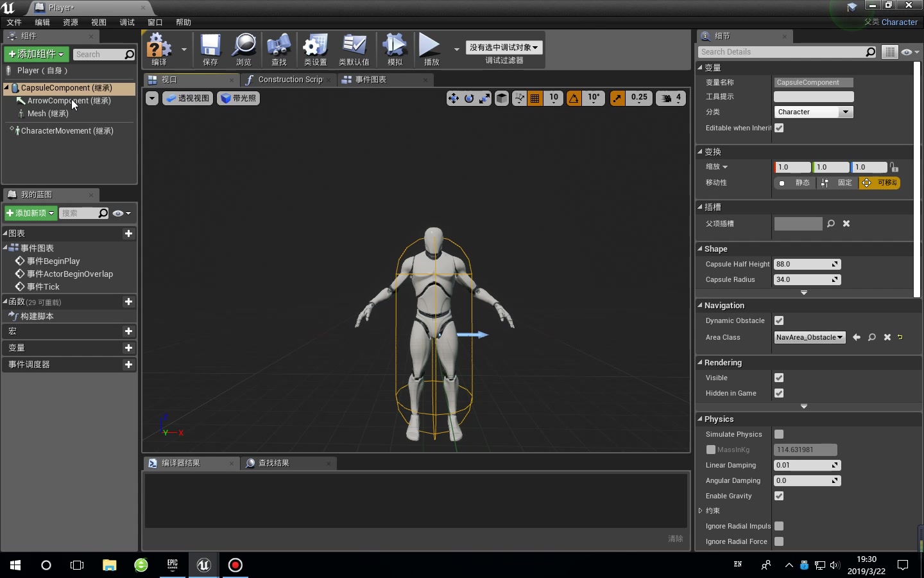Viewport: 924px width, 578px height.
Task: Open the 分类 Character category dropdown
Action: click(812, 112)
